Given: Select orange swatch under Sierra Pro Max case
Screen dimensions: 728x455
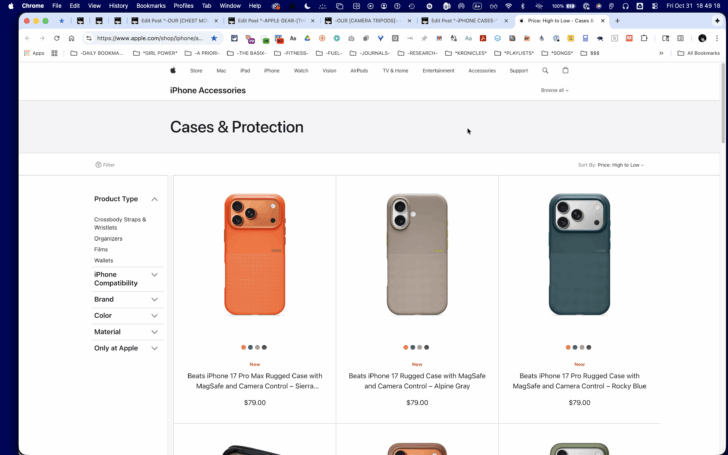Looking at the screenshot, I should pyautogui.click(x=243, y=347).
